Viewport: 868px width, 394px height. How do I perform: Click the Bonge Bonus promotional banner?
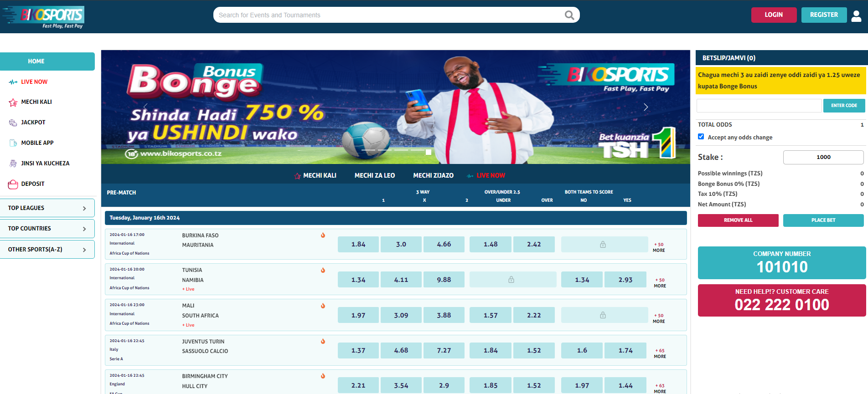point(396,107)
